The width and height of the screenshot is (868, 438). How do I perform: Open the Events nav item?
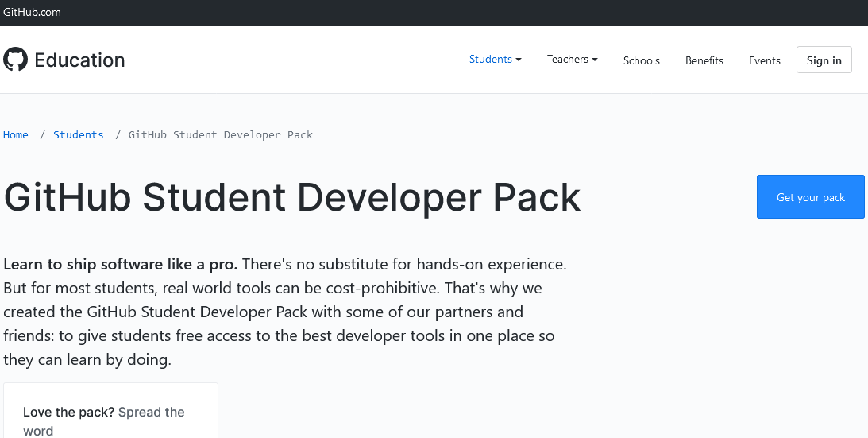[x=765, y=60]
